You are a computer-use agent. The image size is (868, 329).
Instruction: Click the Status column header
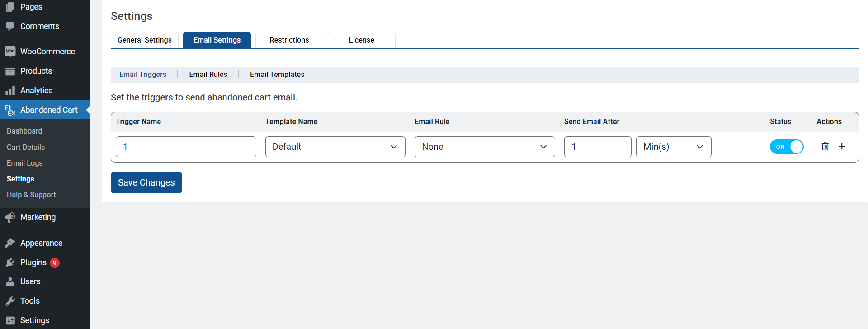780,121
